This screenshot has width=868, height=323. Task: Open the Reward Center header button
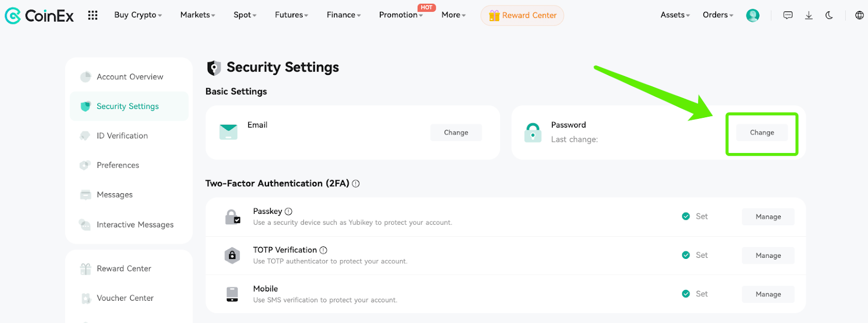click(x=522, y=15)
